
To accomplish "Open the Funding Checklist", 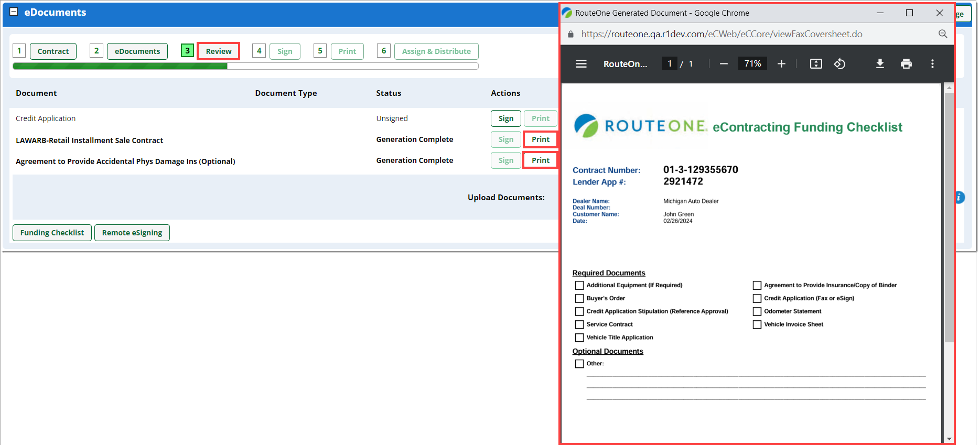I will click(52, 233).
